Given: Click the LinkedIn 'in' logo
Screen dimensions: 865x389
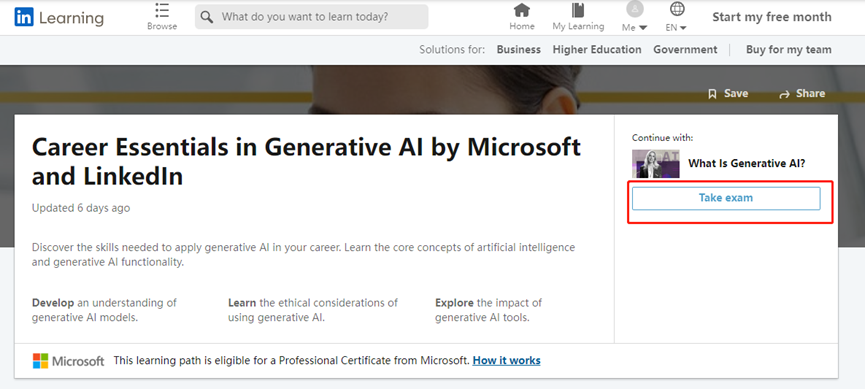Looking at the screenshot, I should pos(24,17).
